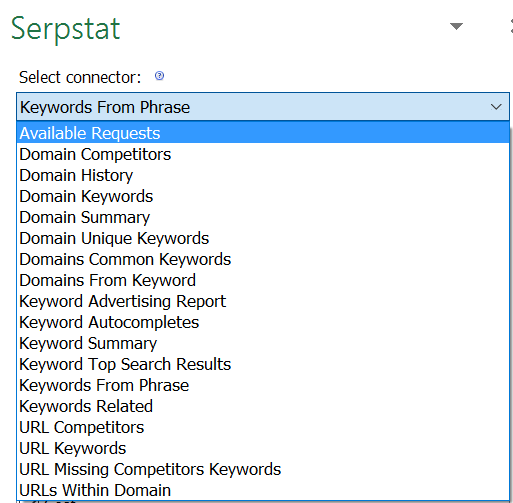Select Keyword Advertising Report option

263,301
